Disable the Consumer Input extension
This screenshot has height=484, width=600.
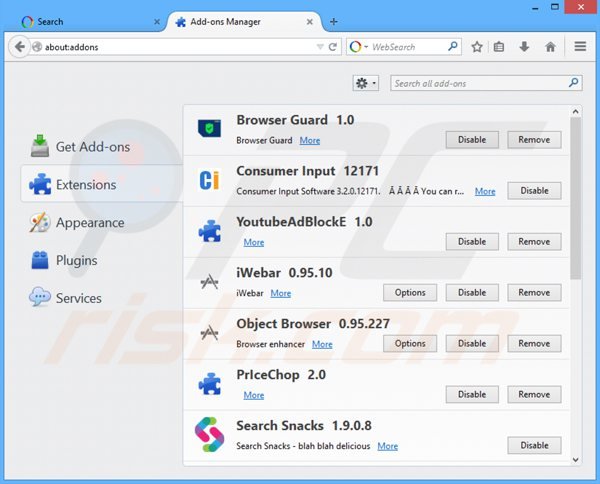pos(534,191)
